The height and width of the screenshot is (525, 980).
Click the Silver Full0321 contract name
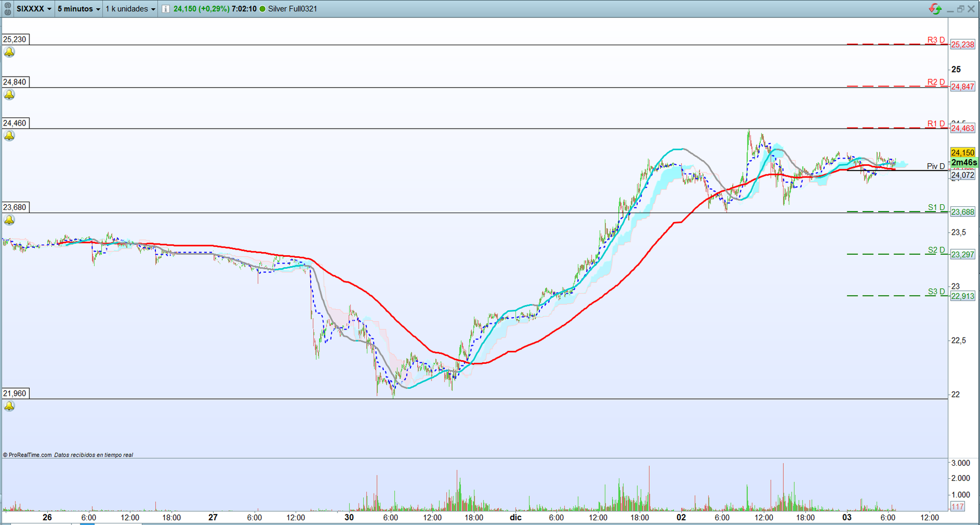pos(292,9)
